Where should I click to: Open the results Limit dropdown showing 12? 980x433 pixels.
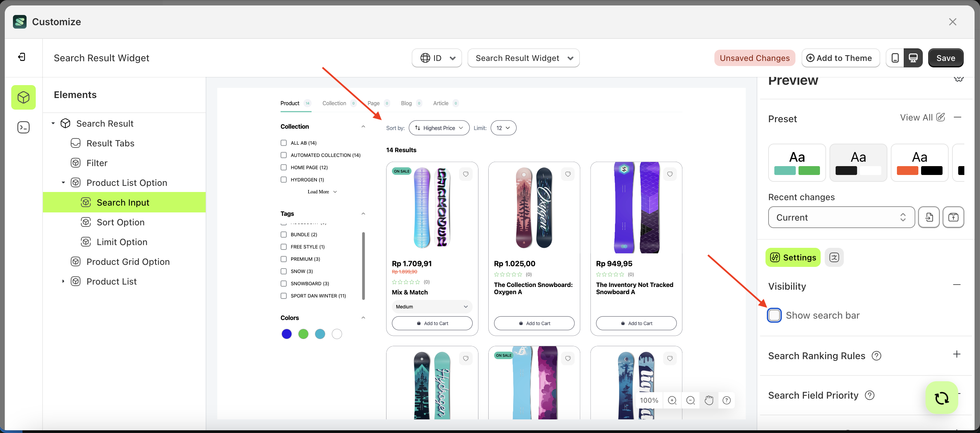(x=503, y=128)
